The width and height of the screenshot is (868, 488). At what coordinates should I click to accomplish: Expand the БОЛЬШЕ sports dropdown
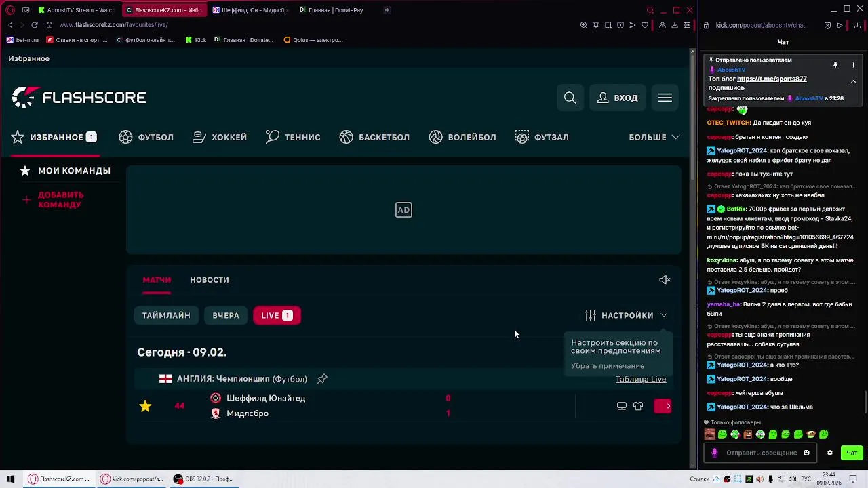654,137
